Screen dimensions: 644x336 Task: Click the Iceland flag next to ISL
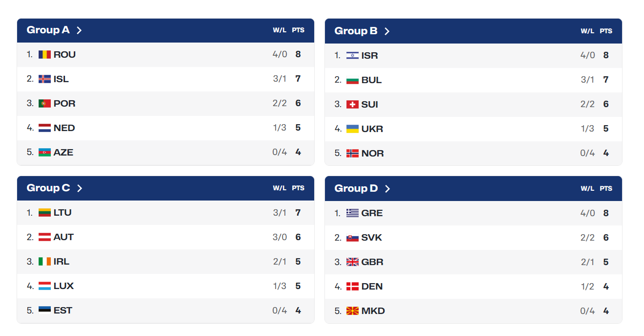click(44, 79)
